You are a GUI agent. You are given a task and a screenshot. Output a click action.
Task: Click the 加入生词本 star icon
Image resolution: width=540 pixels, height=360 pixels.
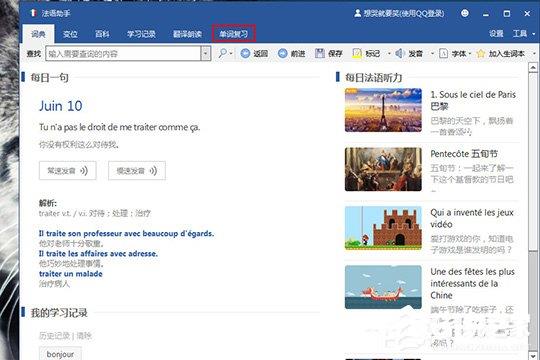[x=481, y=53]
